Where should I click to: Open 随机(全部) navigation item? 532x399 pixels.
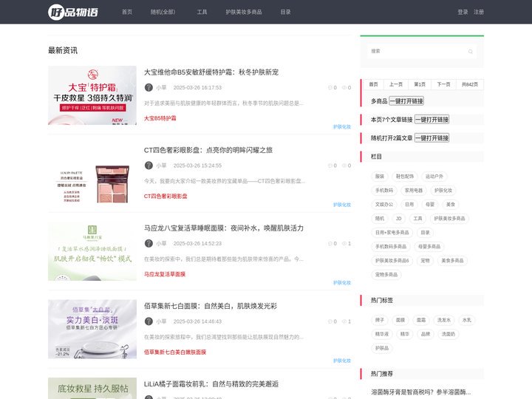tap(163, 12)
